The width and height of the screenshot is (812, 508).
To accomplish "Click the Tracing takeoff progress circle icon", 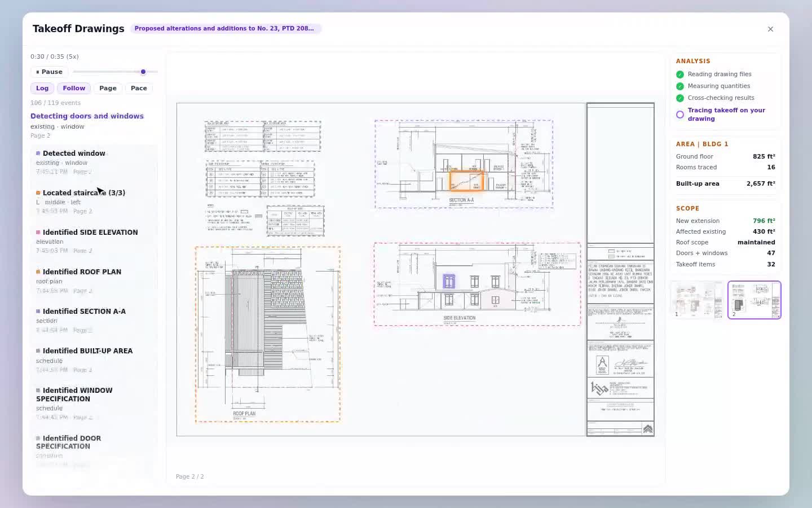I will [x=680, y=115].
